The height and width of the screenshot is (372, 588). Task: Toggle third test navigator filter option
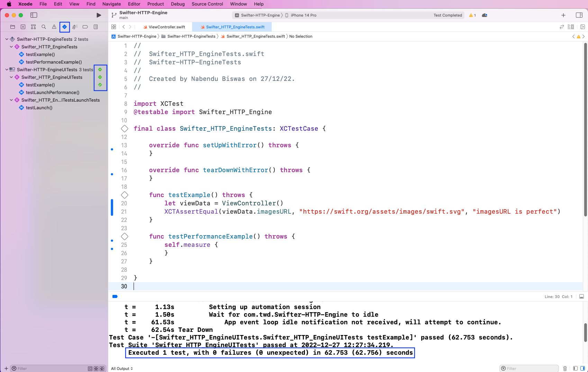(x=102, y=369)
